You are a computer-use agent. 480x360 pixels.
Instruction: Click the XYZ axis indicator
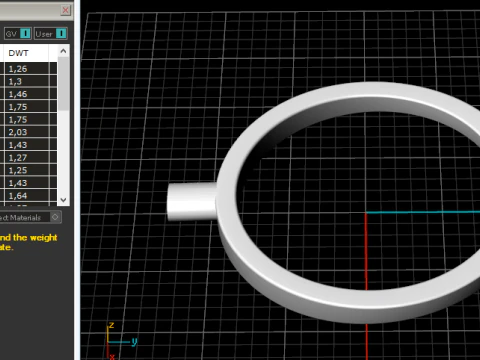tap(121, 341)
